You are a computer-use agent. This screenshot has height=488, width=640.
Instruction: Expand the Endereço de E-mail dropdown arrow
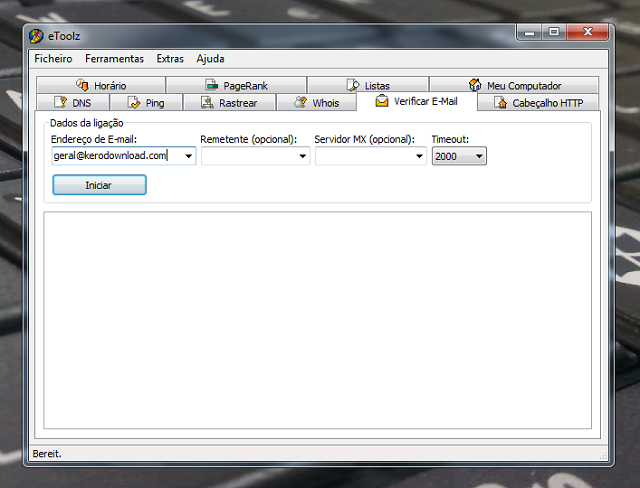189,156
